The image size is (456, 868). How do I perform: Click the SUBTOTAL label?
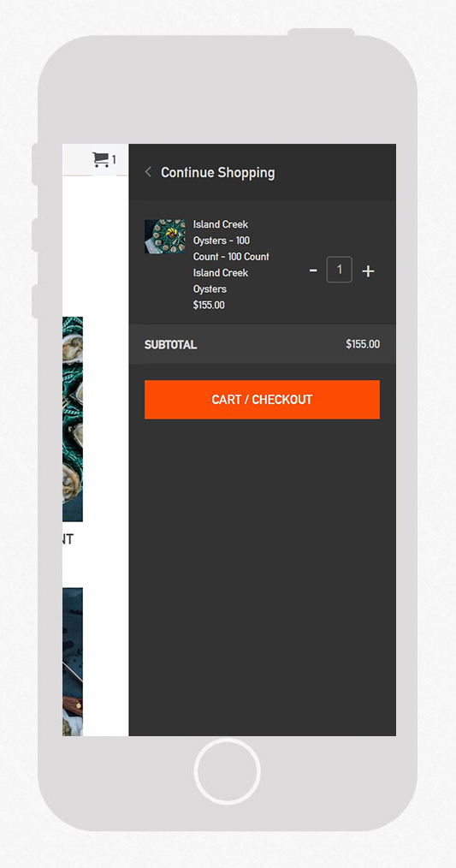[x=170, y=344]
